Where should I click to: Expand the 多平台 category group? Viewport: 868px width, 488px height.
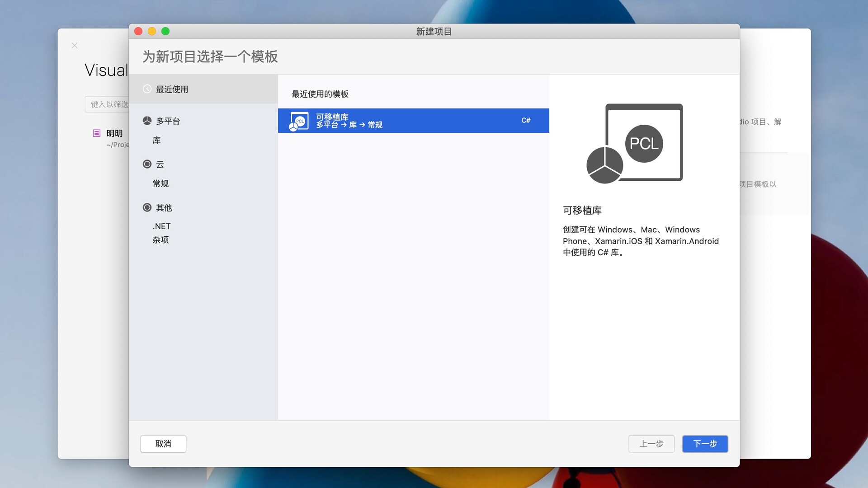(x=168, y=121)
